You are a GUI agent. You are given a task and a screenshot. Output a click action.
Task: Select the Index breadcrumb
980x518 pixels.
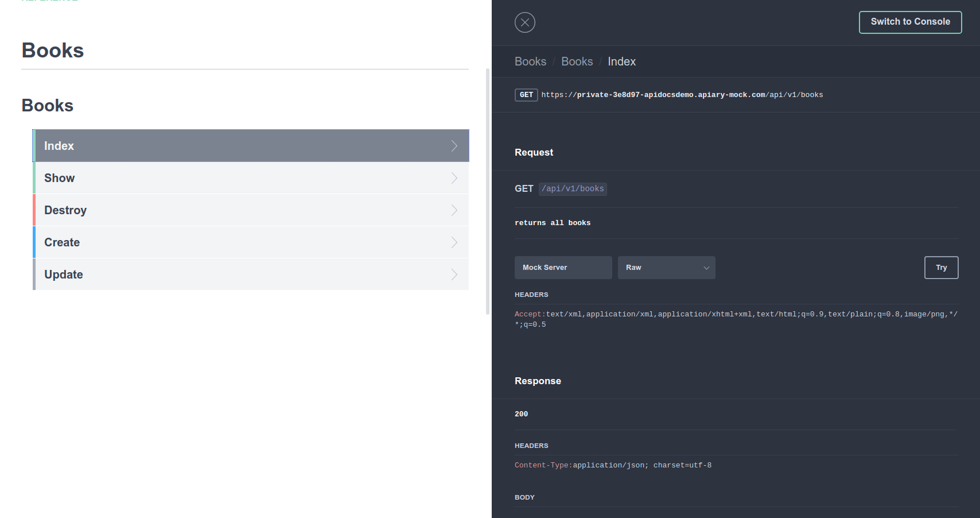621,61
